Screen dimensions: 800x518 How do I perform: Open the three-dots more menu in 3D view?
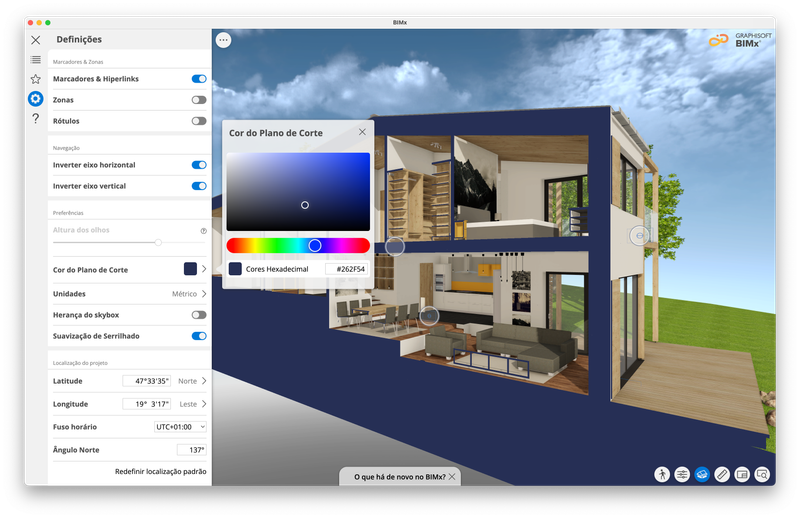click(x=223, y=40)
